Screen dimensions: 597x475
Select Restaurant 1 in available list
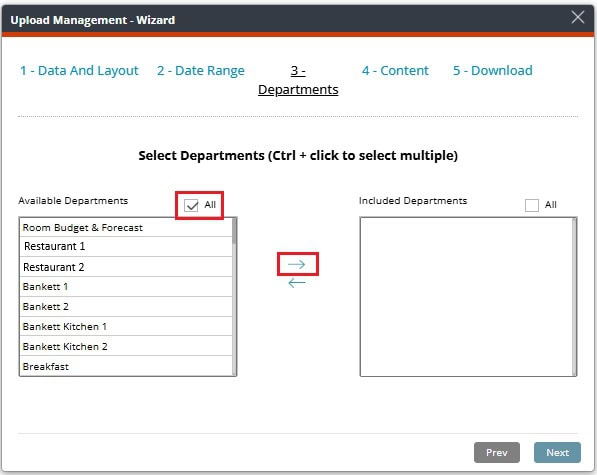pos(126,247)
